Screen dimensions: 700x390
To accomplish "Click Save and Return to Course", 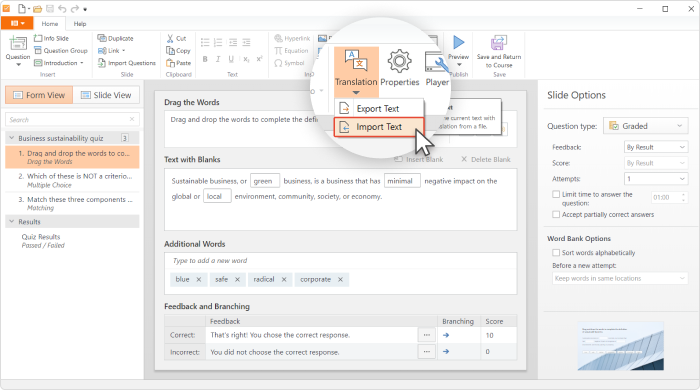I will click(499, 51).
